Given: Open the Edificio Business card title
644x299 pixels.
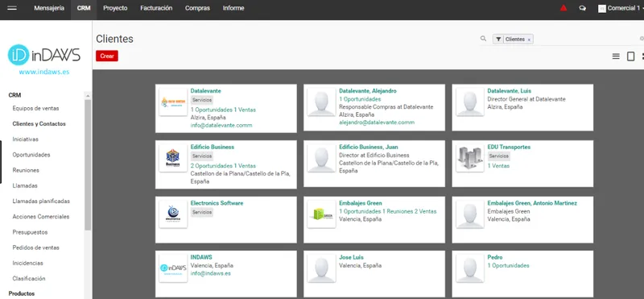Looking at the screenshot, I should [213, 147].
